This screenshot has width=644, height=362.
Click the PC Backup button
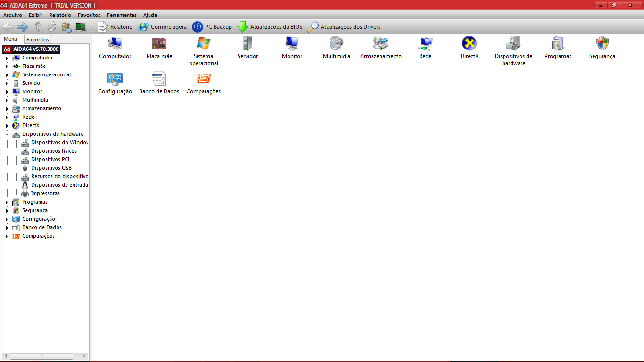coord(212,27)
